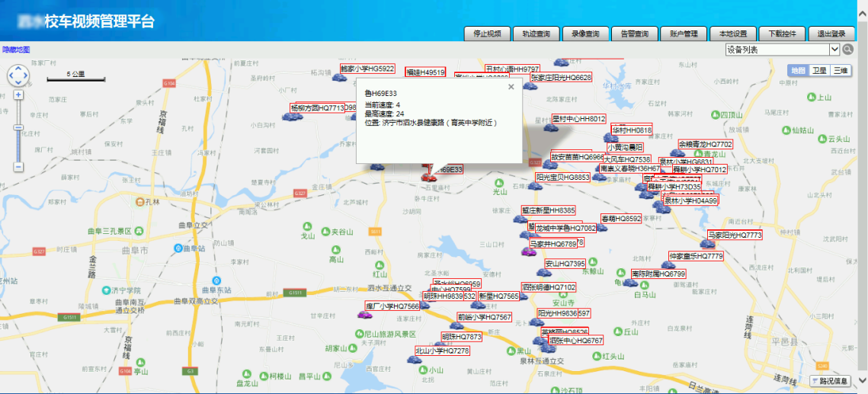Click the 停止视频 button
This screenshot has width=868, height=394.
487,34
